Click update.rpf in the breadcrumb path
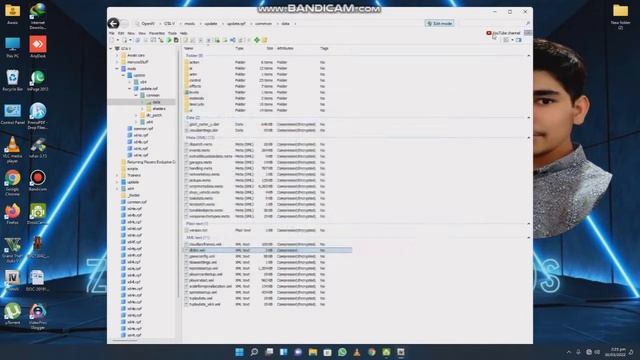640x360 pixels. [x=236, y=24]
